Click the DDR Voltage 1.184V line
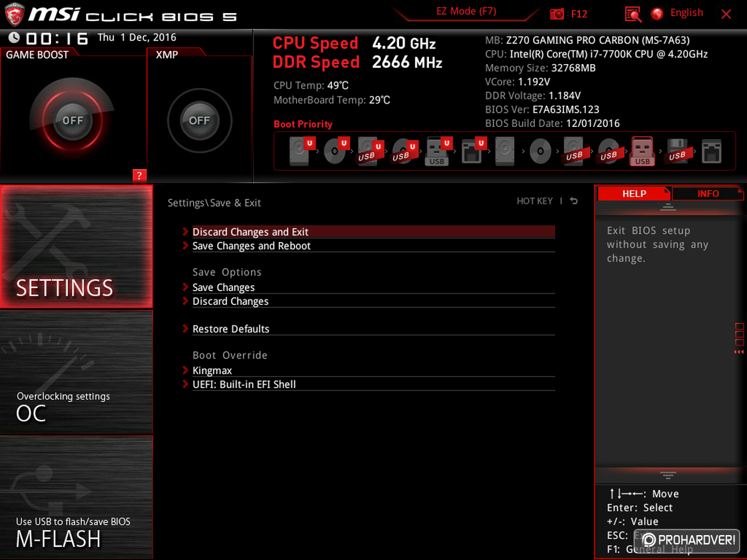Screen dimensions: 747x560 533,96
